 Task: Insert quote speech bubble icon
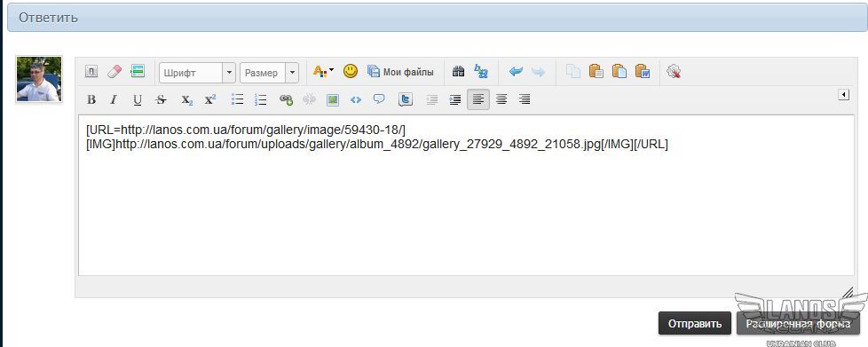click(x=379, y=100)
